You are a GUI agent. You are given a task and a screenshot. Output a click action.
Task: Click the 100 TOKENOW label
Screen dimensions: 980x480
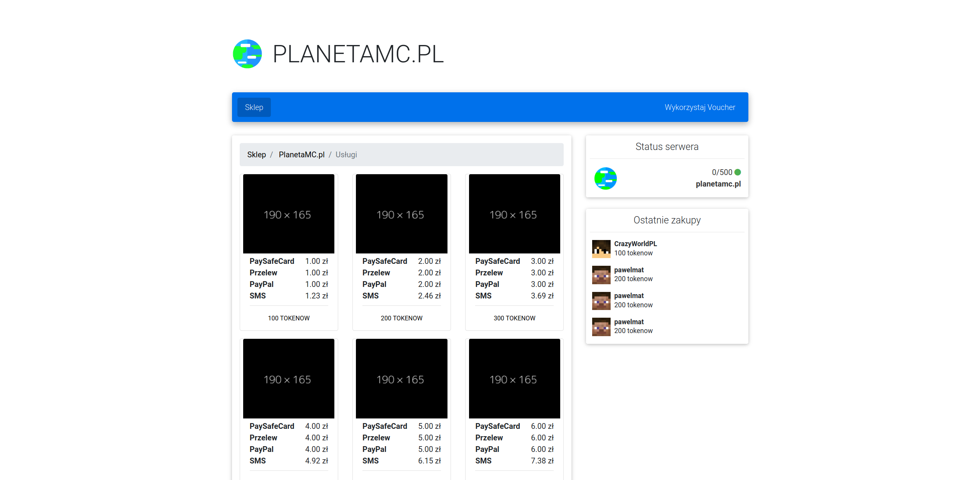pyautogui.click(x=289, y=318)
